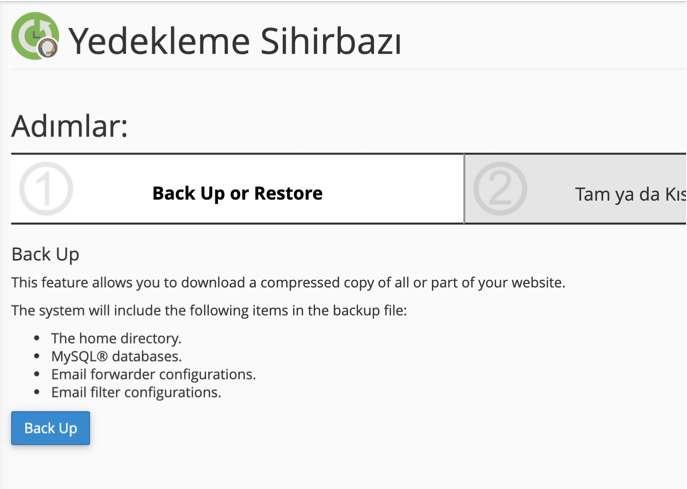Click the 'MySQL® databases' list item
Screen dimensions: 687x489
tap(116, 356)
